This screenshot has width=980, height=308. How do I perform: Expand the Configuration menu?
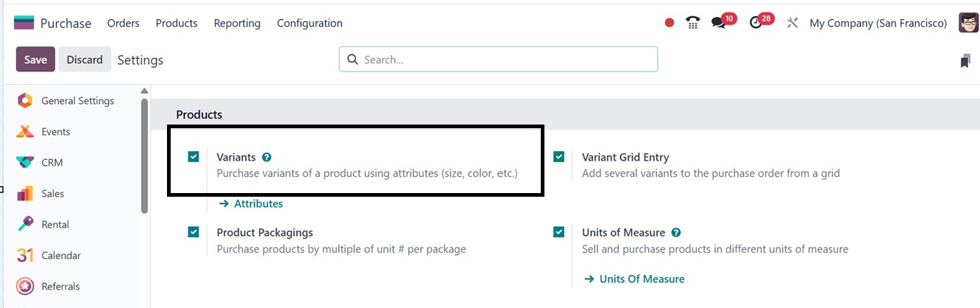click(x=309, y=23)
